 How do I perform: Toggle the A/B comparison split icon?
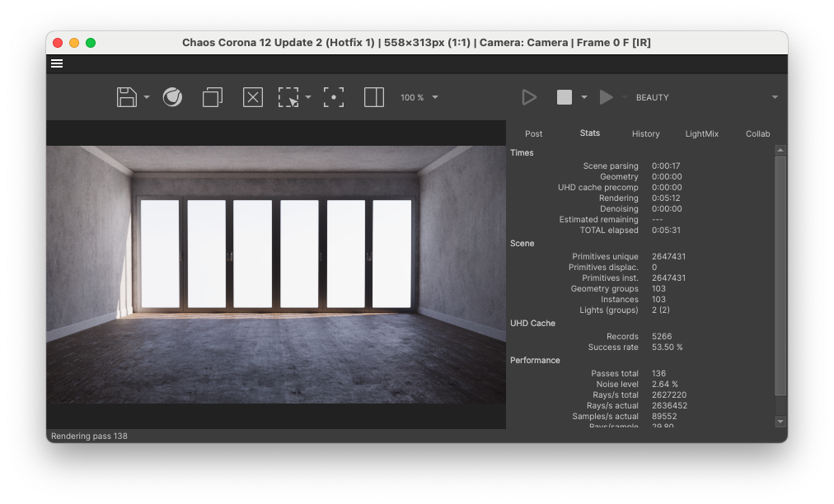374,97
